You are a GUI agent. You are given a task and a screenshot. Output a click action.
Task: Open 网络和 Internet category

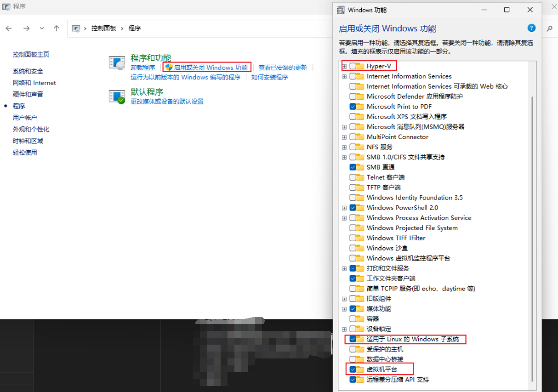click(x=34, y=83)
